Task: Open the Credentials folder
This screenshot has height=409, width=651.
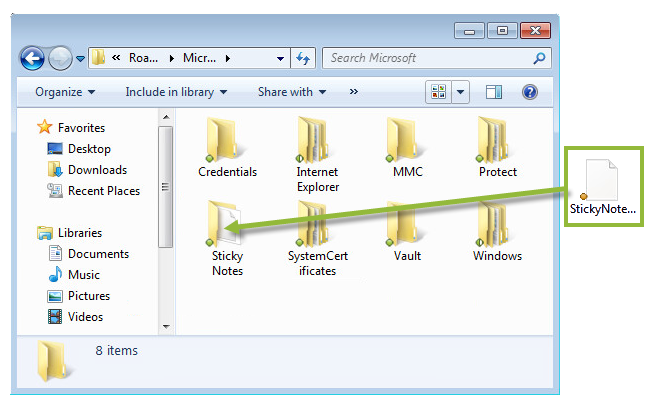Action: [226, 142]
